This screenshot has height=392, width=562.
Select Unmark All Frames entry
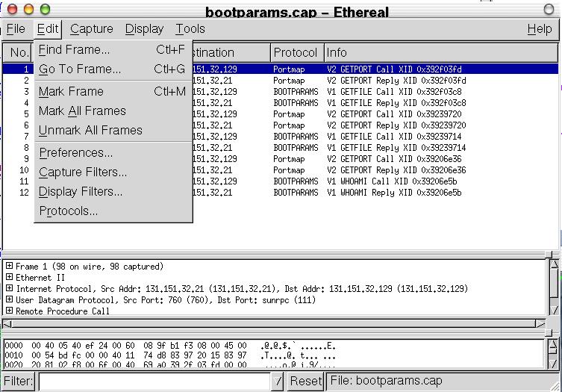(113, 130)
